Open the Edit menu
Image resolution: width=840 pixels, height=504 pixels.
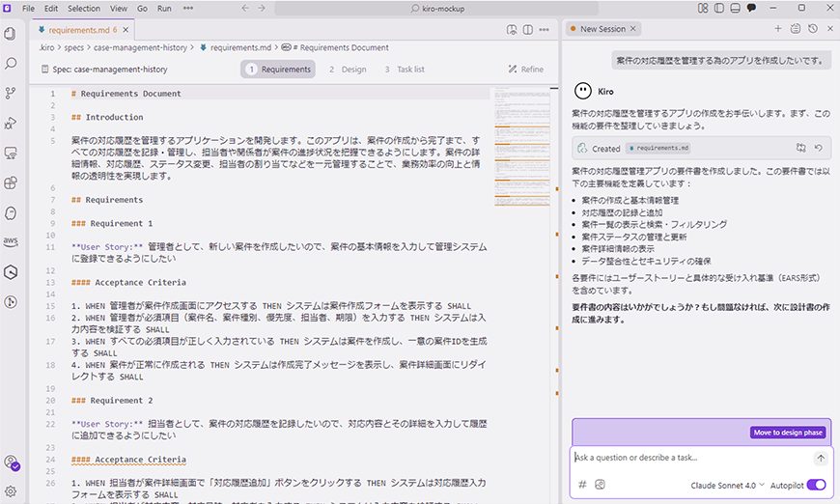51,8
